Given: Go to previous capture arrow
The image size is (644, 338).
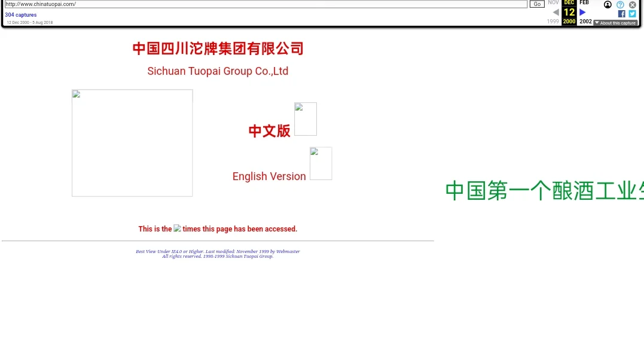Looking at the screenshot, I should [556, 13].
